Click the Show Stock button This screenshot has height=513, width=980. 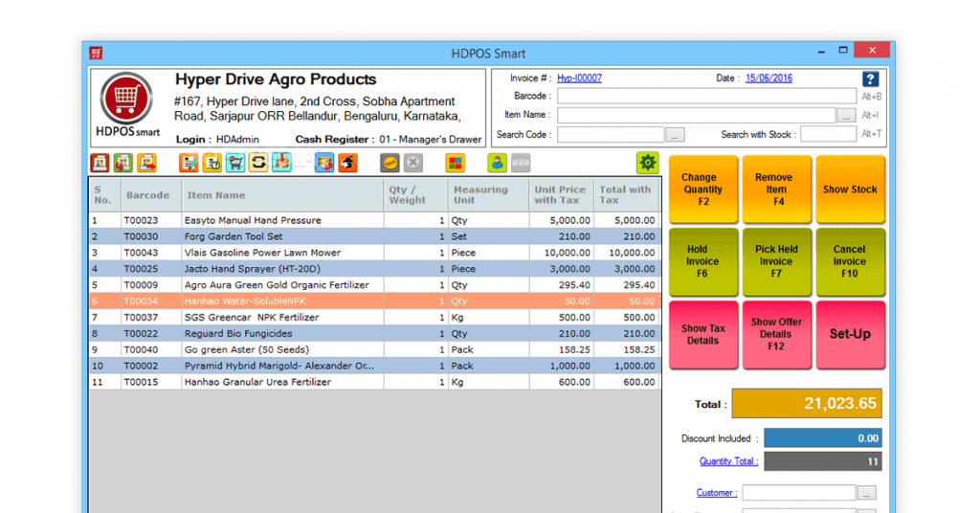pyautogui.click(x=850, y=190)
